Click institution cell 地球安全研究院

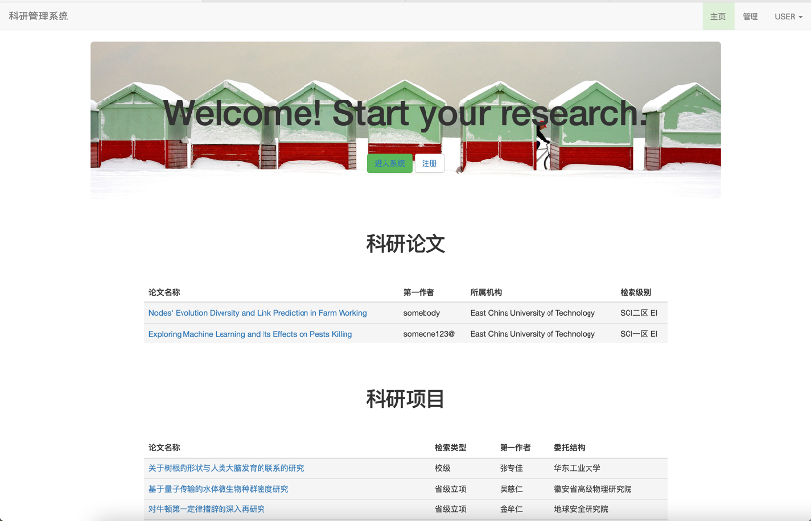pyautogui.click(x=581, y=509)
